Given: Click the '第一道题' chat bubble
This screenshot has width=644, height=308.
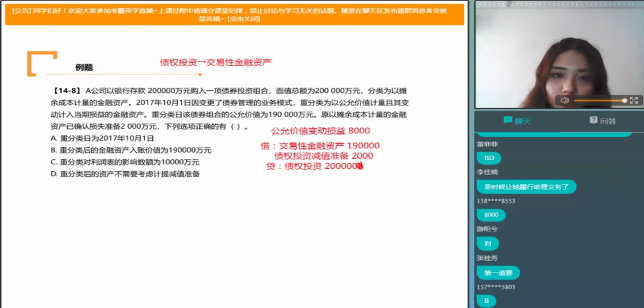Looking at the screenshot, I should (498, 273).
